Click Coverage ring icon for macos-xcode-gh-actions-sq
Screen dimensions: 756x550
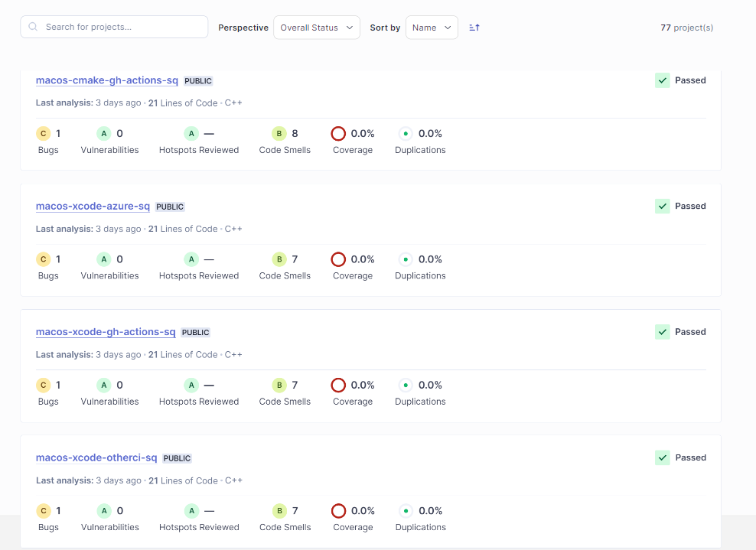338,385
